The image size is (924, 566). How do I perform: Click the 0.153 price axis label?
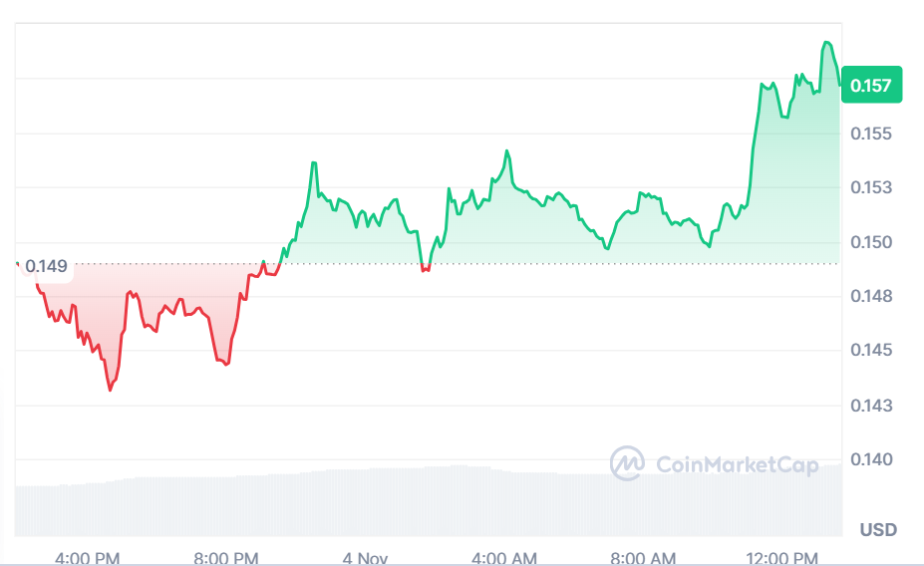871,188
